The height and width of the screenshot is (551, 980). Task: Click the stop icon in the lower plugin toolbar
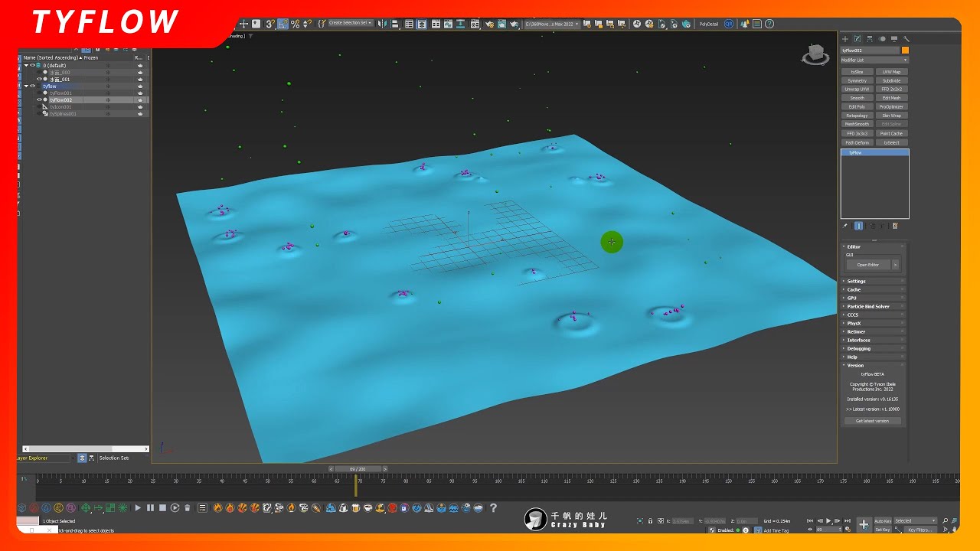click(162, 507)
